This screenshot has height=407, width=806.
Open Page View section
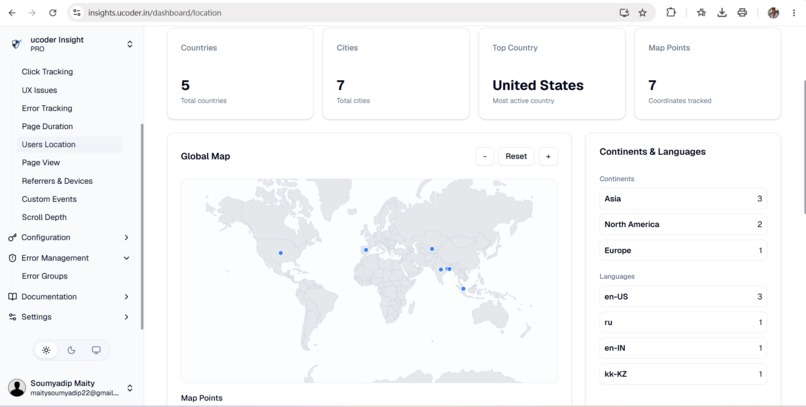41,162
